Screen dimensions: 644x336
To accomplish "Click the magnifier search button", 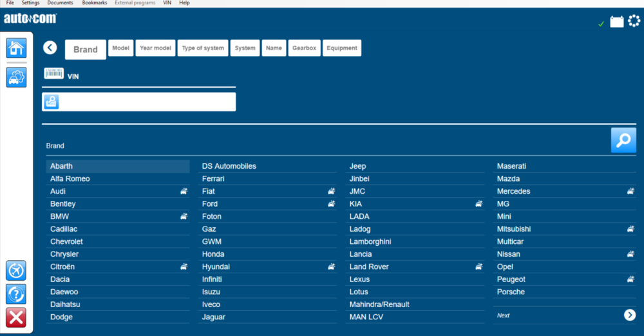I will click(623, 140).
